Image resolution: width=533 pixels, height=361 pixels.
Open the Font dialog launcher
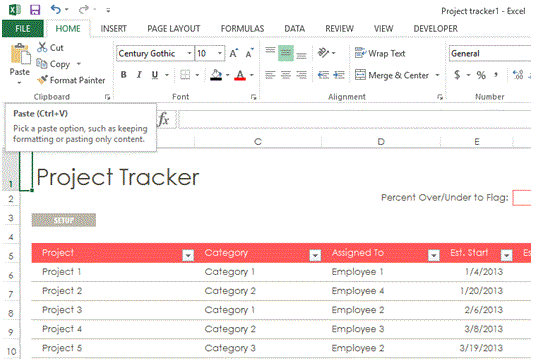click(253, 97)
